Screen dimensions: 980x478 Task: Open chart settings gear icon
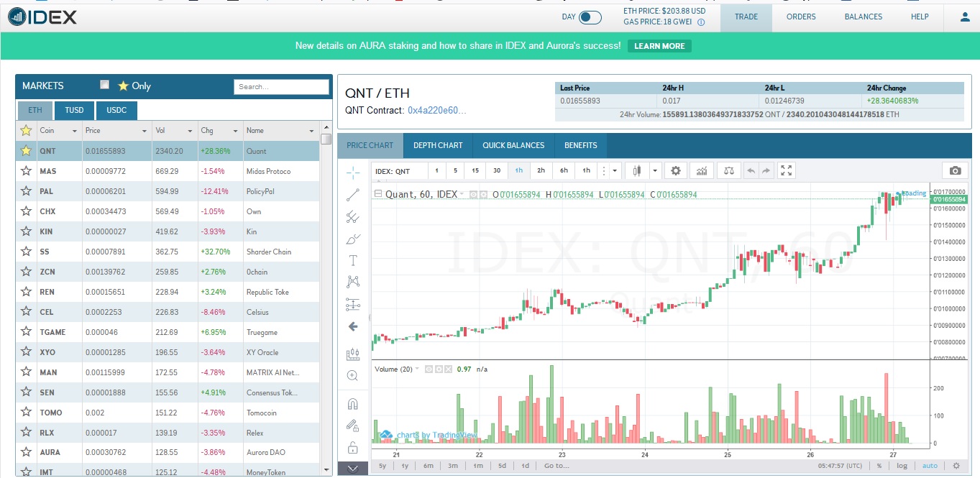tap(675, 170)
